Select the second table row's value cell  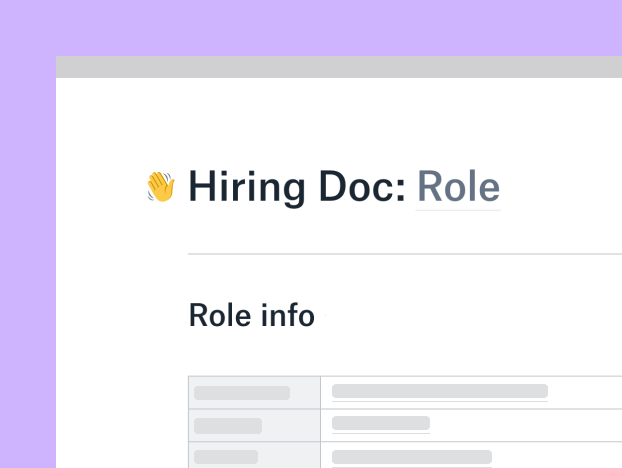pos(470,424)
